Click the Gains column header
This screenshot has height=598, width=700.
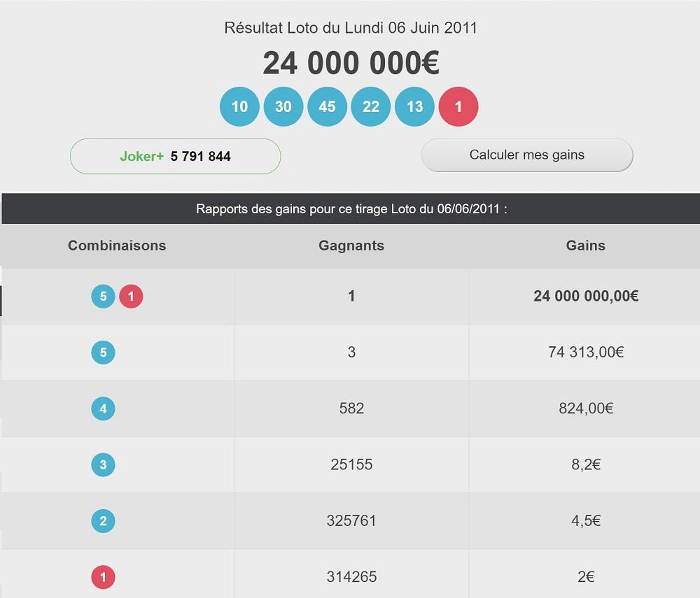[x=585, y=245]
